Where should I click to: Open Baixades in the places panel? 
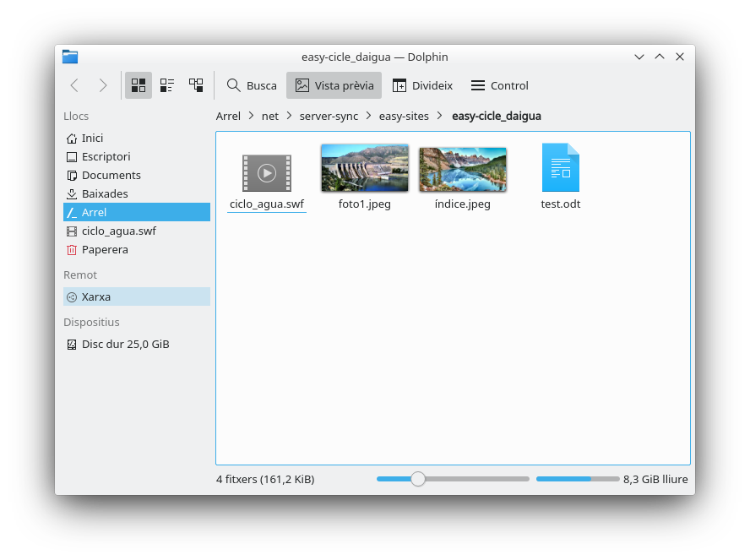pyautogui.click(x=105, y=194)
